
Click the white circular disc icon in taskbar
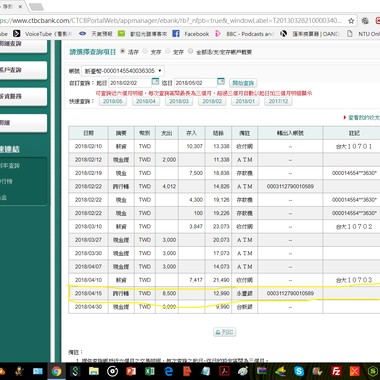(x=112, y=371)
